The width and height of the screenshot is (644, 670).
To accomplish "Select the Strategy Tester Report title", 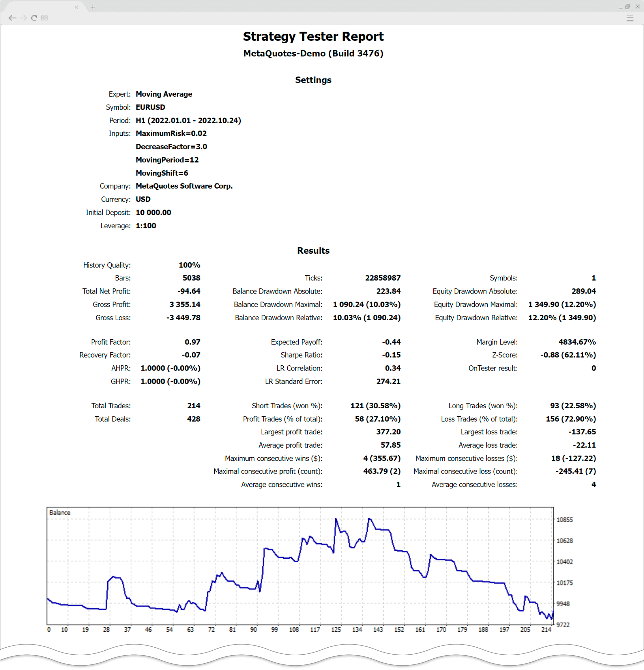I will 313,36.
